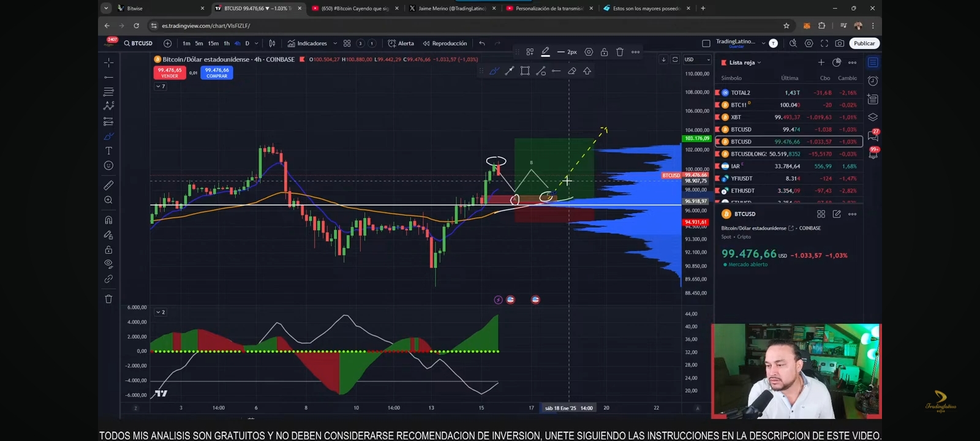980x441 pixels.
Task: Collapse the indicator legend showing 7
Action: [x=160, y=86]
